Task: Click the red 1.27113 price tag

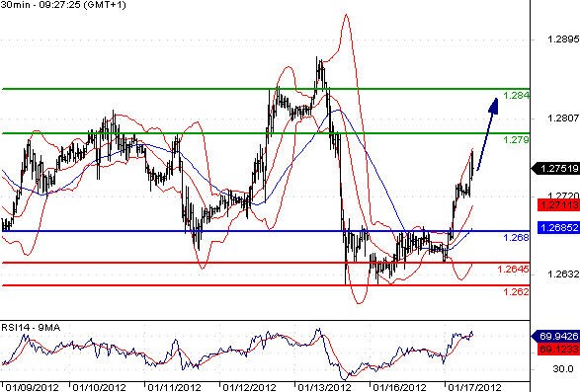Action: 558,204
